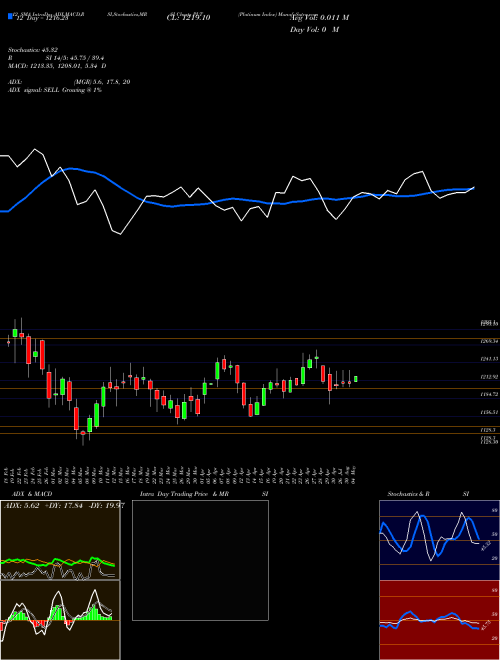This screenshot has width=500, height=660.
Task: Click the (MGR) 5.6, 17.8, 20 values
Action: coord(101,82)
